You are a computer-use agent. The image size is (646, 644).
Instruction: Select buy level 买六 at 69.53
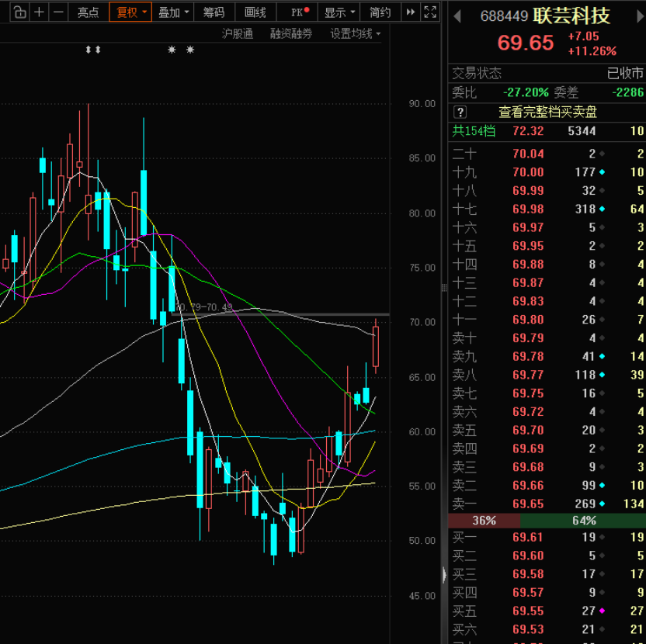(x=547, y=629)
